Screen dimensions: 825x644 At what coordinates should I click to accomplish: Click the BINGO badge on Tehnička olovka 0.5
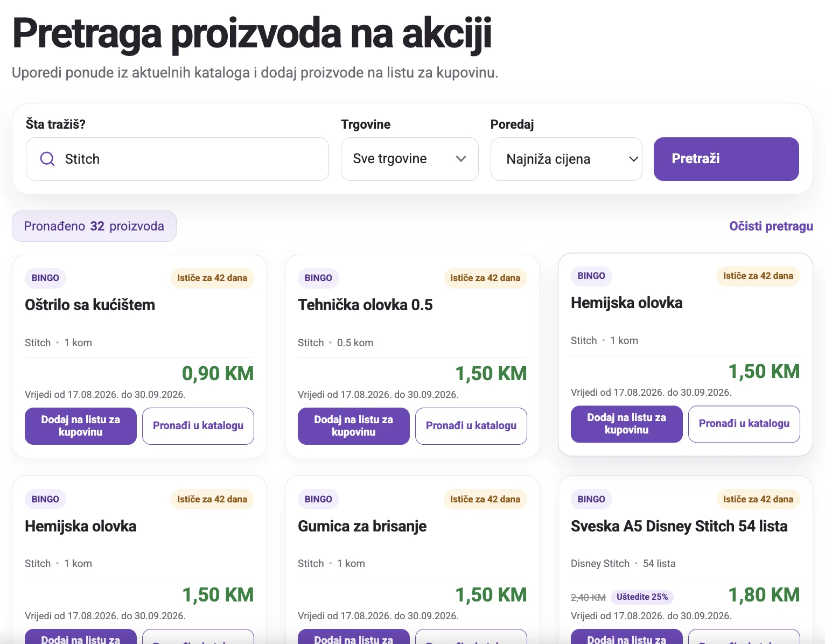click(318, 278)
